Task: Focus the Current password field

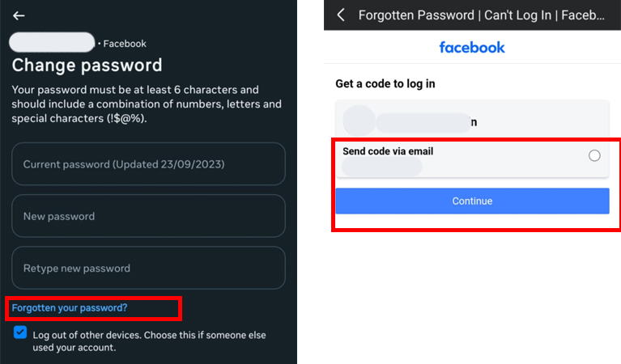Action: click(x=148, y=163)
